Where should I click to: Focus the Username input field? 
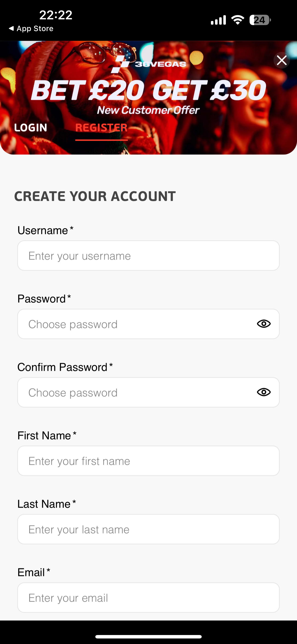pyautogui.click(x=148, y=255)
